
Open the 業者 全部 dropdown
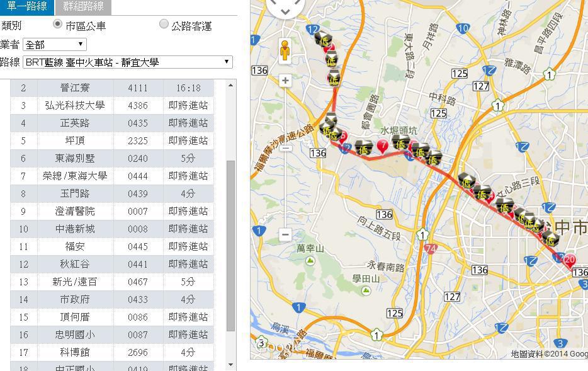[x=55, y=45]
